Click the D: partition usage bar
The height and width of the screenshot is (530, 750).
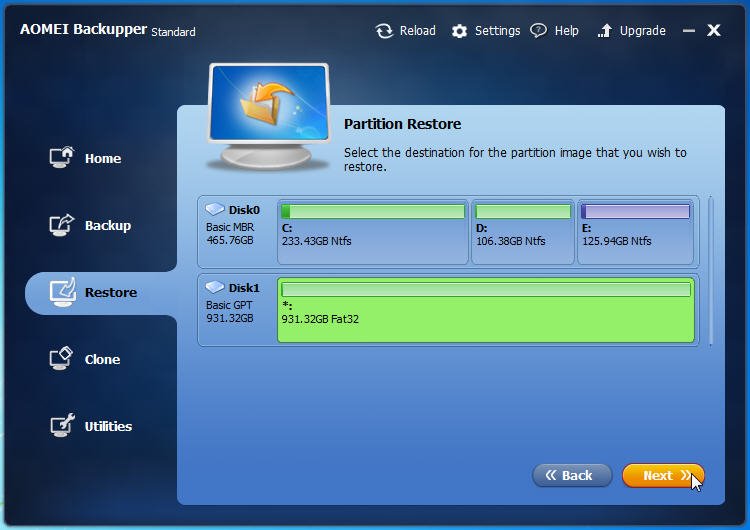click(523, 211)
